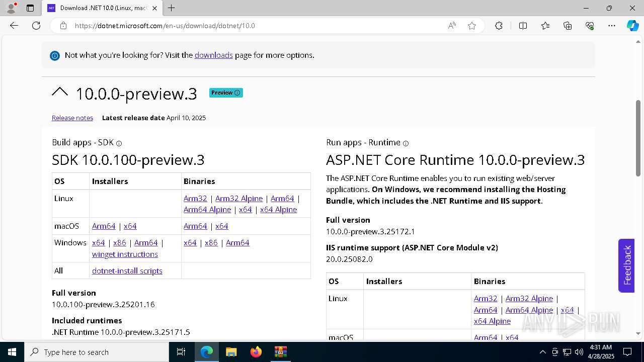Screen dimensions: 644x362
Task: Download SDK Windows x64 installer
Action: click(99, 243)
